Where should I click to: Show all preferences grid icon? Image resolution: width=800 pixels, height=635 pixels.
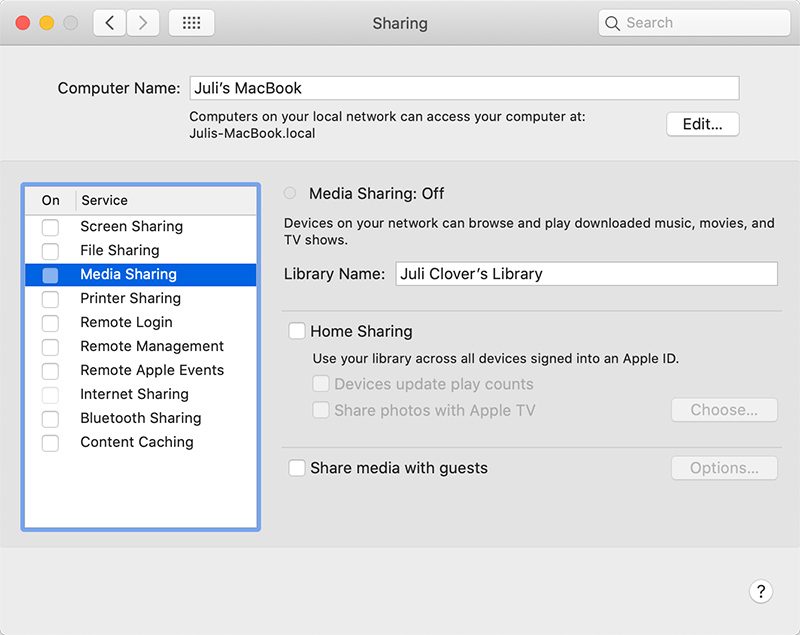[x=191, y=23]
